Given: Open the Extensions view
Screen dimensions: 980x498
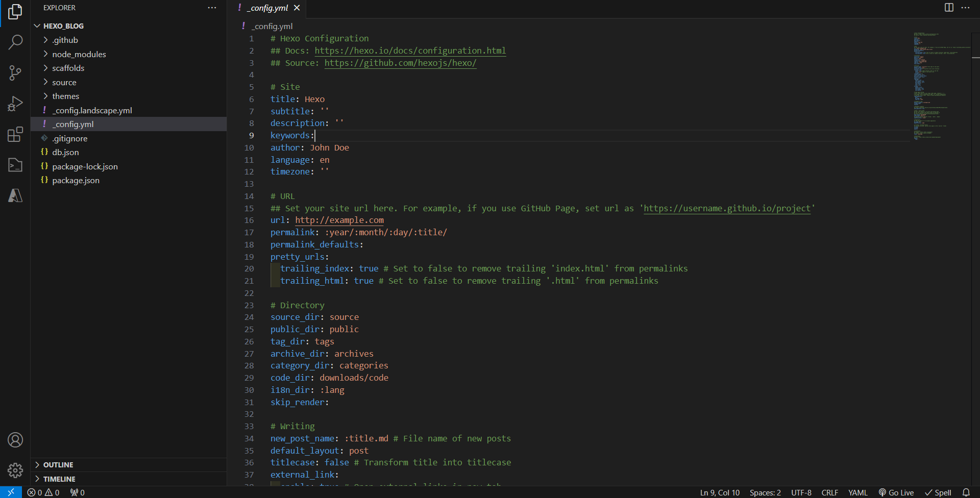Looking at the screenshot, I should (x=15, y=134).
